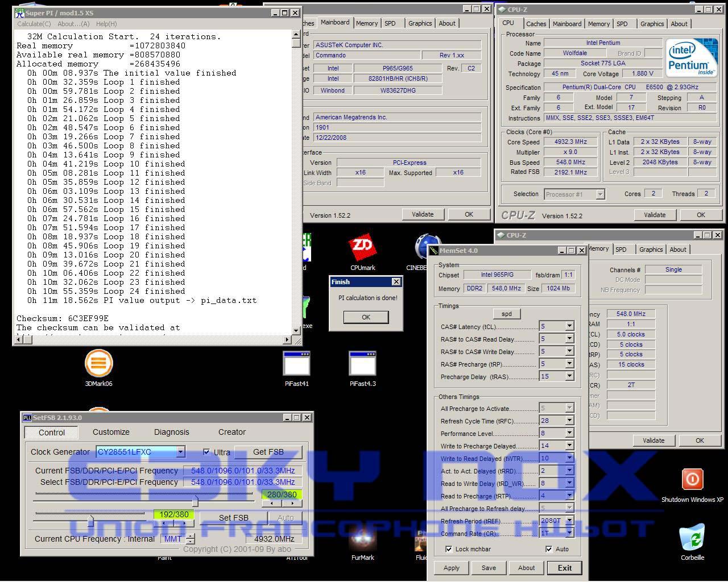Switch to Diagnosis tab in SetFSB
The height and width of the screenshot is (582, 728).
pyautogui.click(x=171, y=432)
